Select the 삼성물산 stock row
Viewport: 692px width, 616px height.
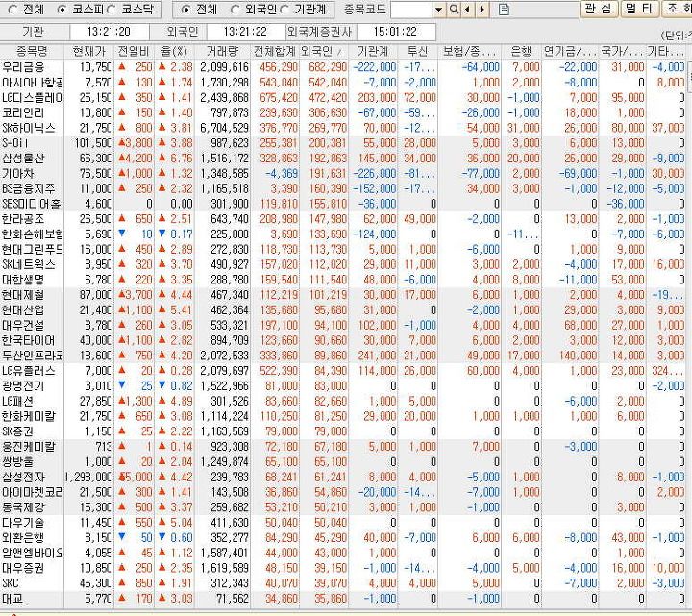point(342,159)
